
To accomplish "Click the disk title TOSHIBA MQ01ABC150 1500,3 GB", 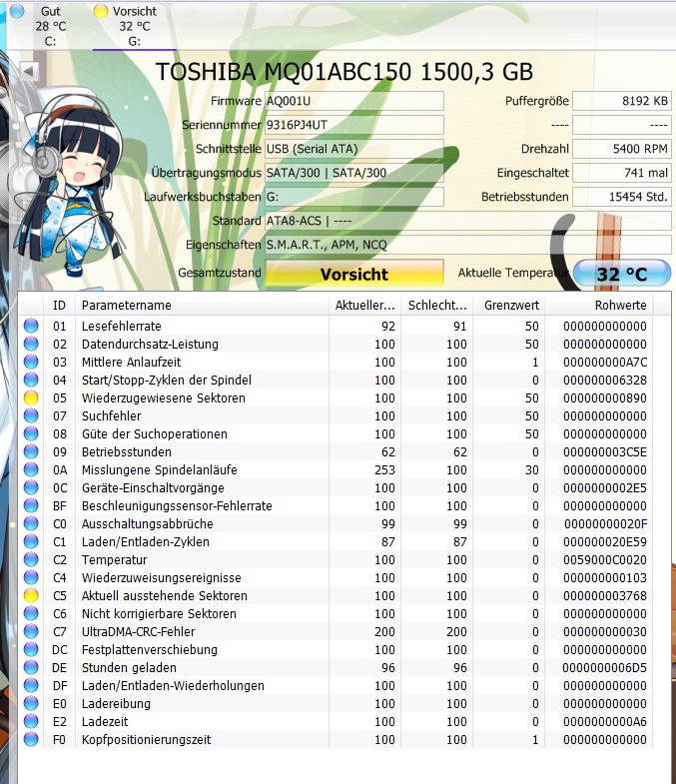I will pos(344,72).
